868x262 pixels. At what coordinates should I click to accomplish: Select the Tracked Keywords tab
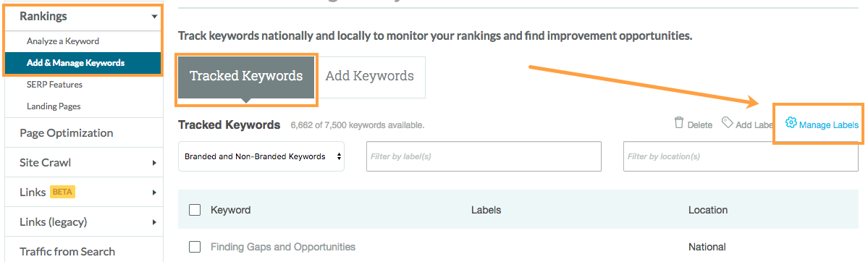coord(246,77)
